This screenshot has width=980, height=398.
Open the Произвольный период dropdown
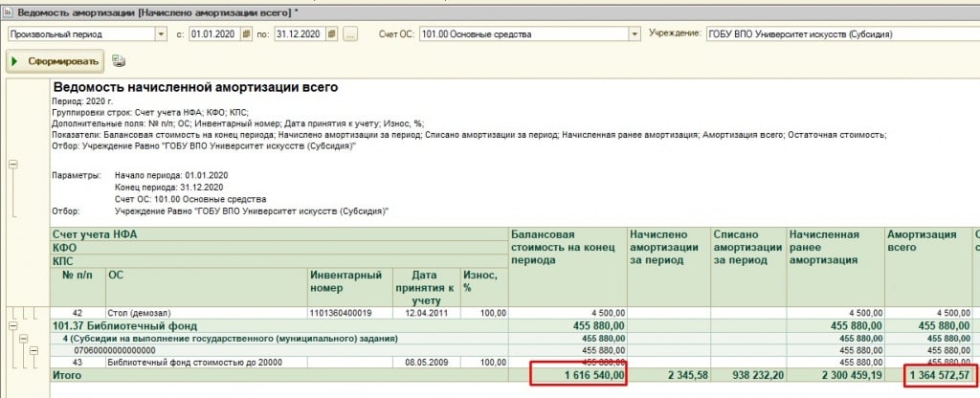161,33
